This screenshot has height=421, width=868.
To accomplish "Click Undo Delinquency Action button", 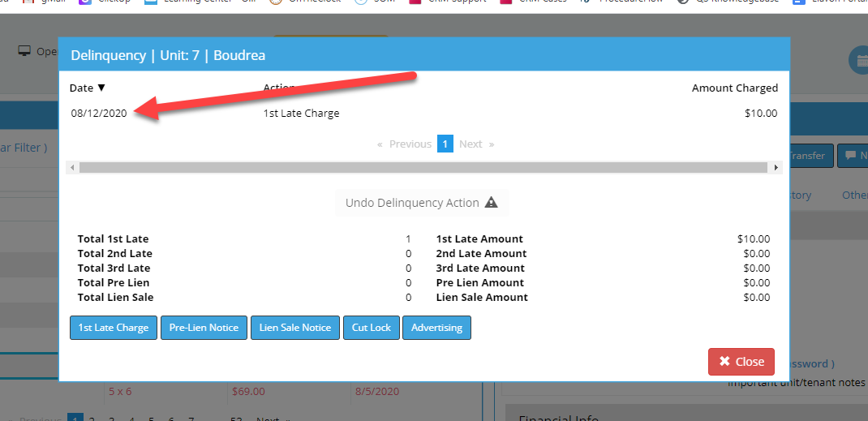I will point(422,203).
